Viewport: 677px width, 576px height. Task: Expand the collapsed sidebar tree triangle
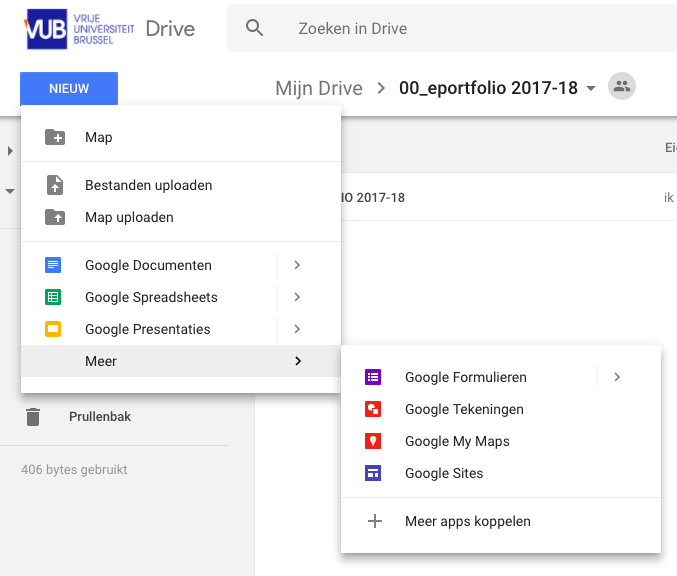tap(10, 151)
